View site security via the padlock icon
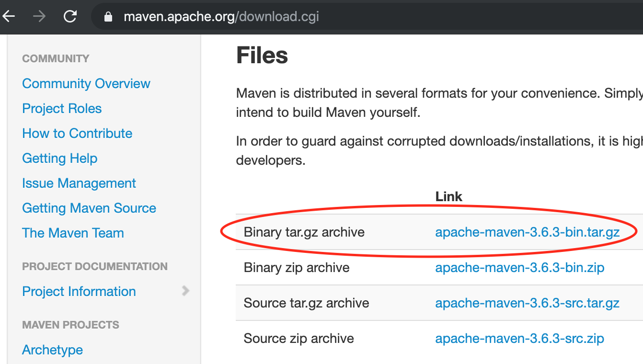The height and width of the screenshot is (364, 643). click(108, 16)
